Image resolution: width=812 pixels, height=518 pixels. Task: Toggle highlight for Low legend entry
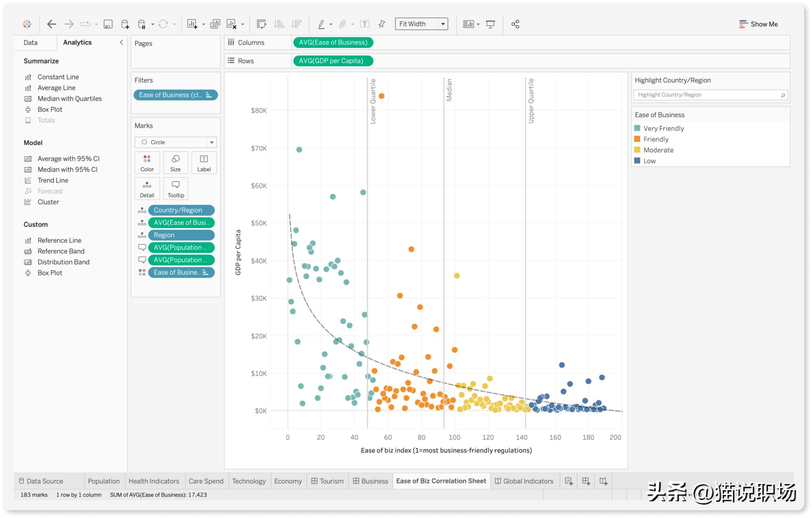coord(649,161)
